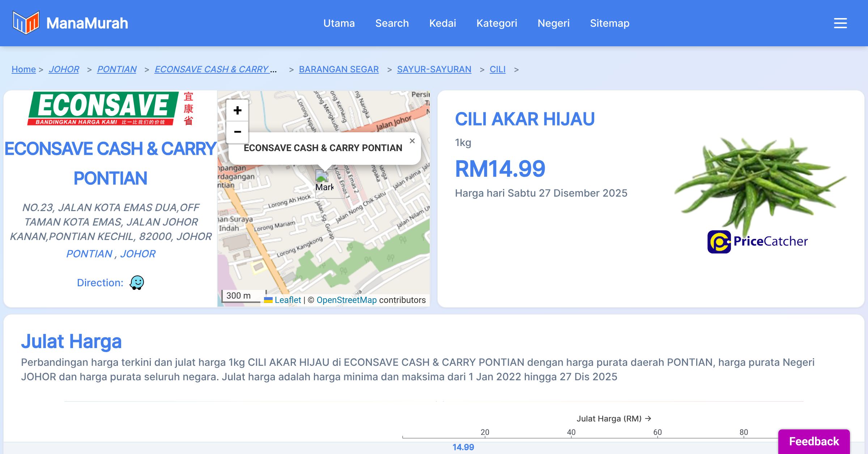Click the Leaflet attribution link
This screenshot has width=868, height=454.
(x=288, y=300)
